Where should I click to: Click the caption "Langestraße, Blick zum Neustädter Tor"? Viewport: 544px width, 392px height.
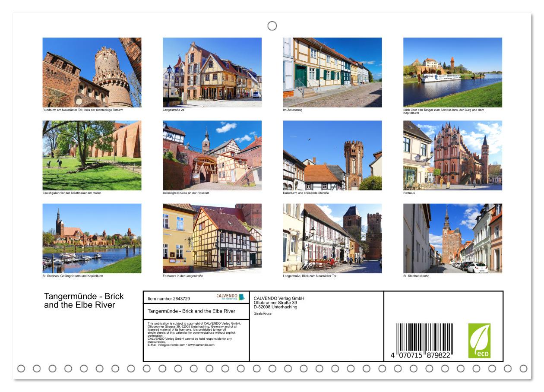310,276
